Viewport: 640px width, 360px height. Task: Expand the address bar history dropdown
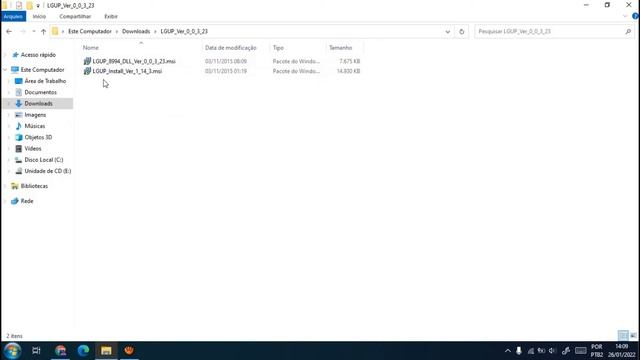coord(448,31)
